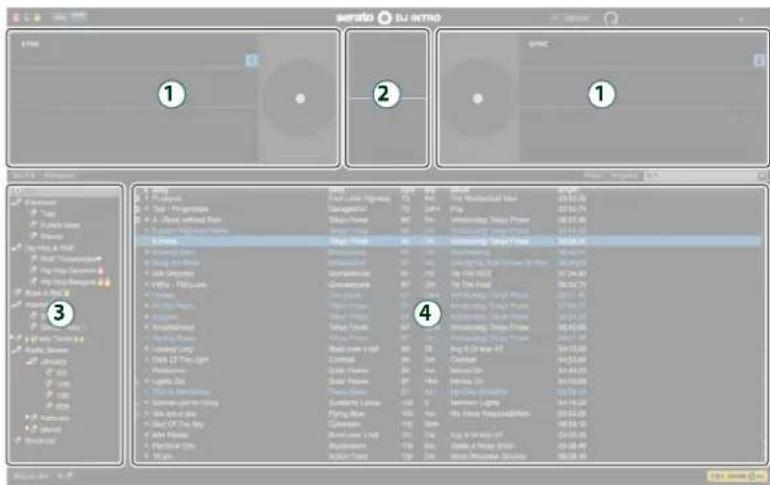
Task: Select the Future bass subcrate
Action: 60,225
